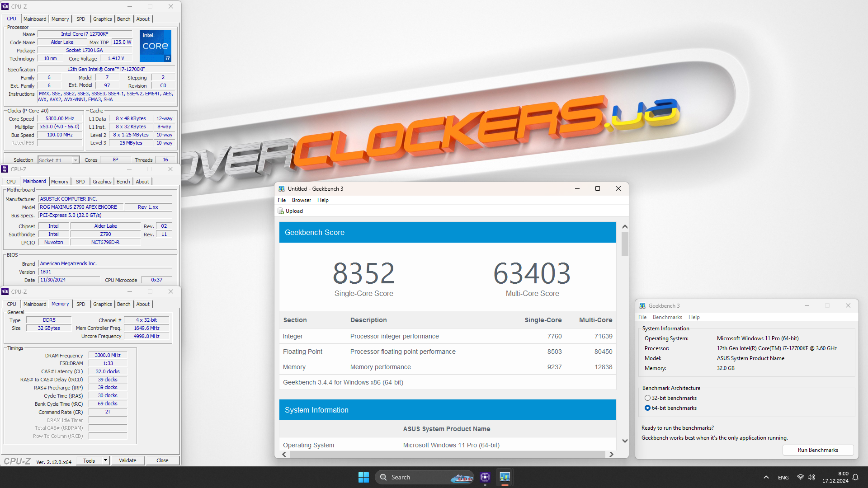The width and height of the screenshot is (868, 488).
Task: Select 64-bit benchmarks radio button
Action: tap(647, 408)
